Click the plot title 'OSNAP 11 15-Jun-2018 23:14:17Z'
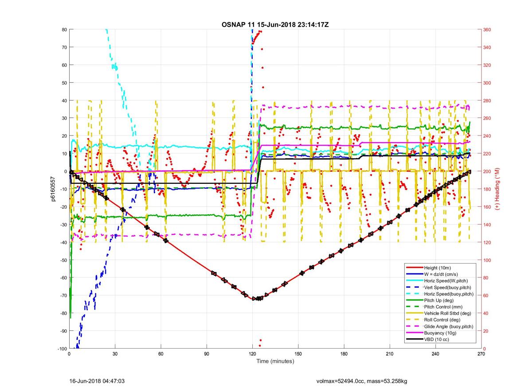The width and height of the screenshot is (532, 392). [275, 24]
